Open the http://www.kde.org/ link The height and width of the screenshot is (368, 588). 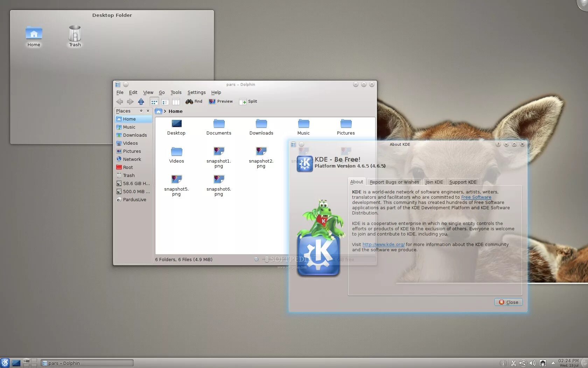tap(384, 245)
